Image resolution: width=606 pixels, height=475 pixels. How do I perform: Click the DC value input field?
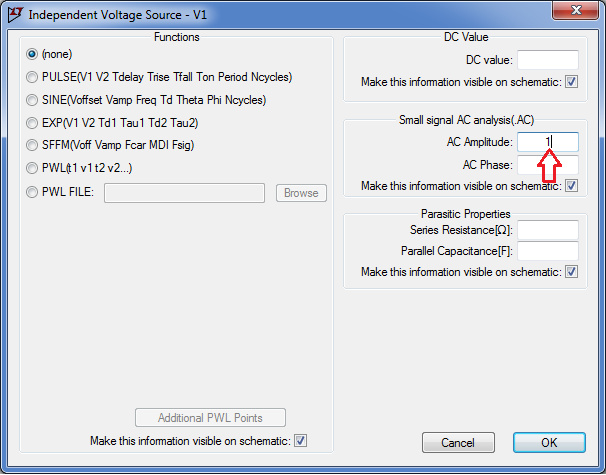click(x=548, y=60)
